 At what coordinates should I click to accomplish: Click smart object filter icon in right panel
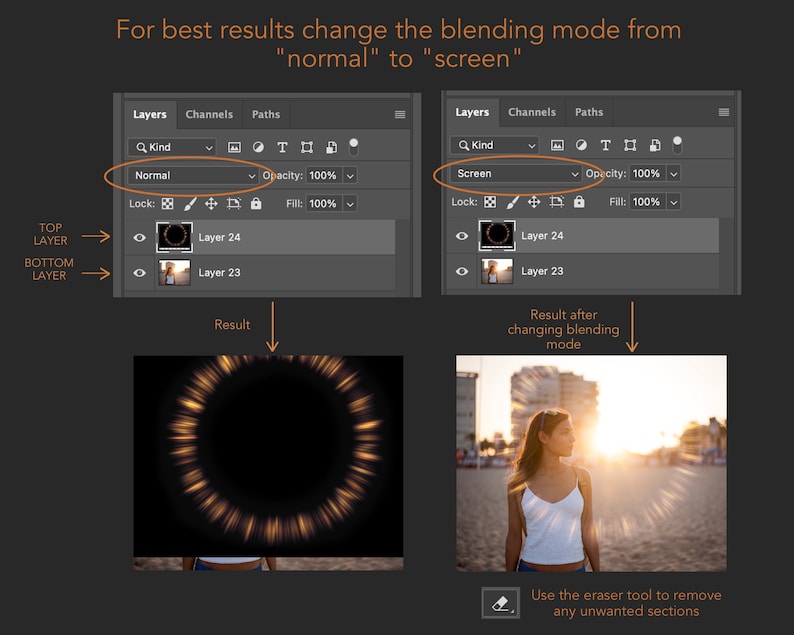(x=655, y=145)
